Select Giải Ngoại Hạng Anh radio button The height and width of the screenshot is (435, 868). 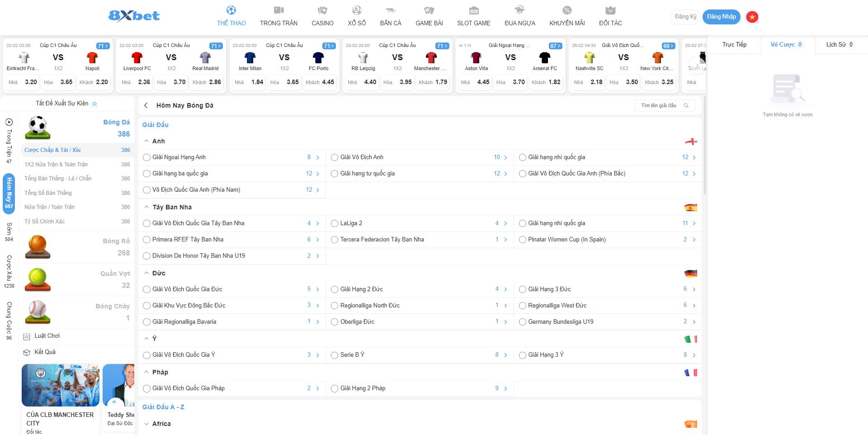[146, 157]
